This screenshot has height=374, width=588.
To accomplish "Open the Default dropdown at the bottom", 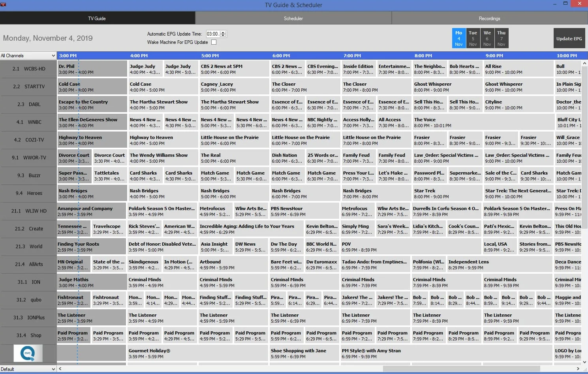I will coord(28,369).
